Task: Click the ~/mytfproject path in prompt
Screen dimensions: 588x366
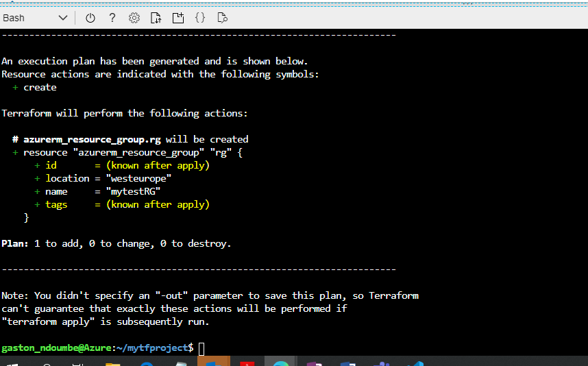Action: [x=152, y=348]
